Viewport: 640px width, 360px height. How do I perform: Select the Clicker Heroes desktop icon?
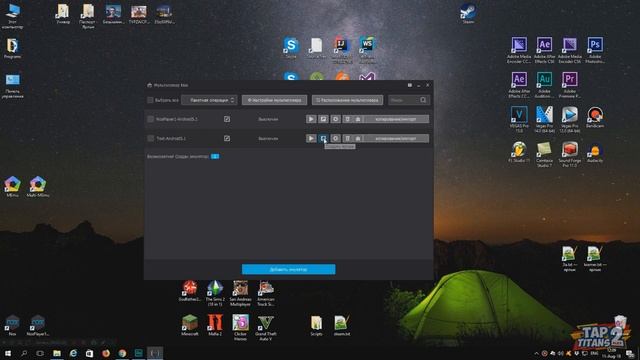point(240,327)
